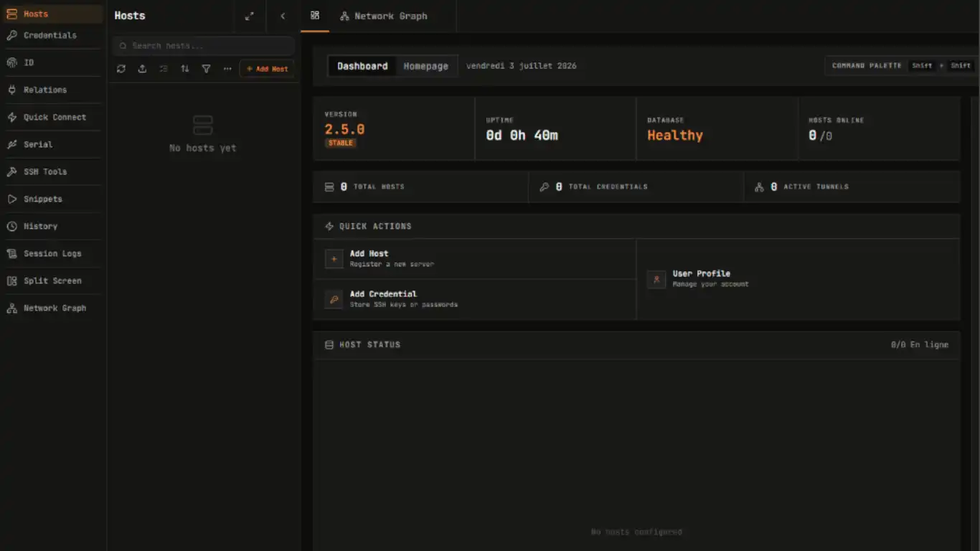Click the plus icon beside Add Host
The height and width of the screenshot is (551, 980).
point(334,259)
